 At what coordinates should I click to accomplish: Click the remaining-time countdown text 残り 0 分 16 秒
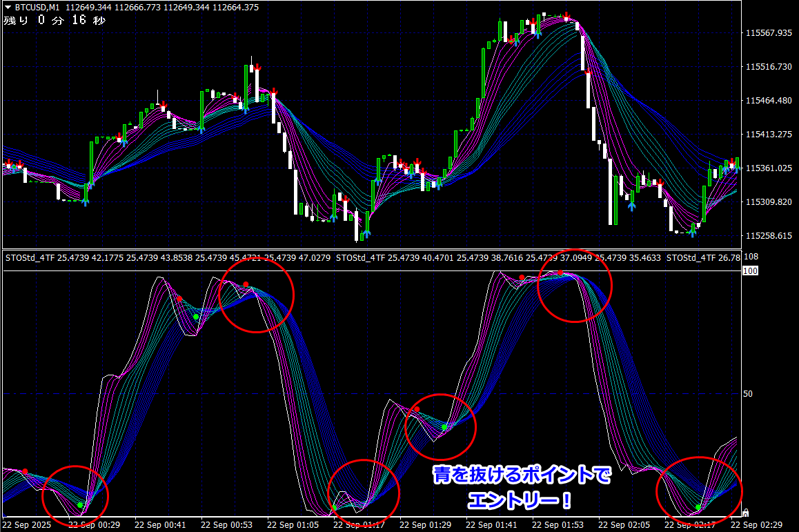click(x=55, y=21)
